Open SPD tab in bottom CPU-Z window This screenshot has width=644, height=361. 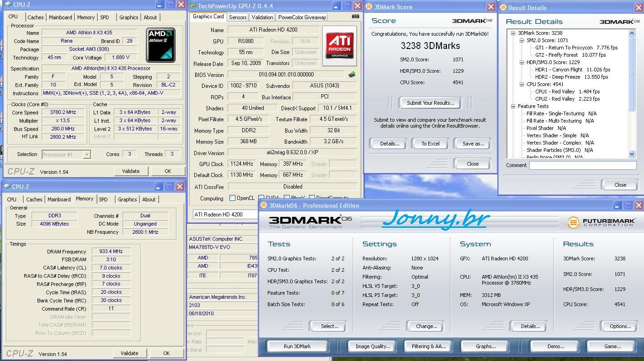tap(103, 199)
